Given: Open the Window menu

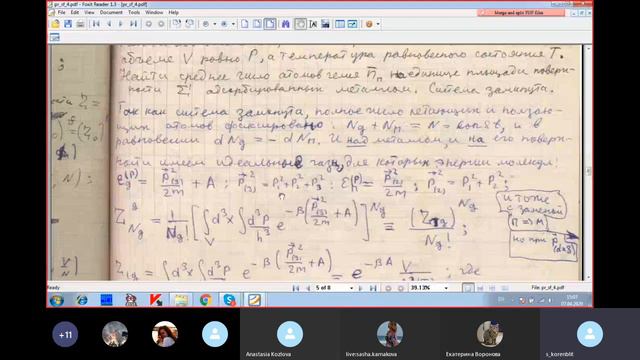Looking at the screenshot, I should click(154, 13).
